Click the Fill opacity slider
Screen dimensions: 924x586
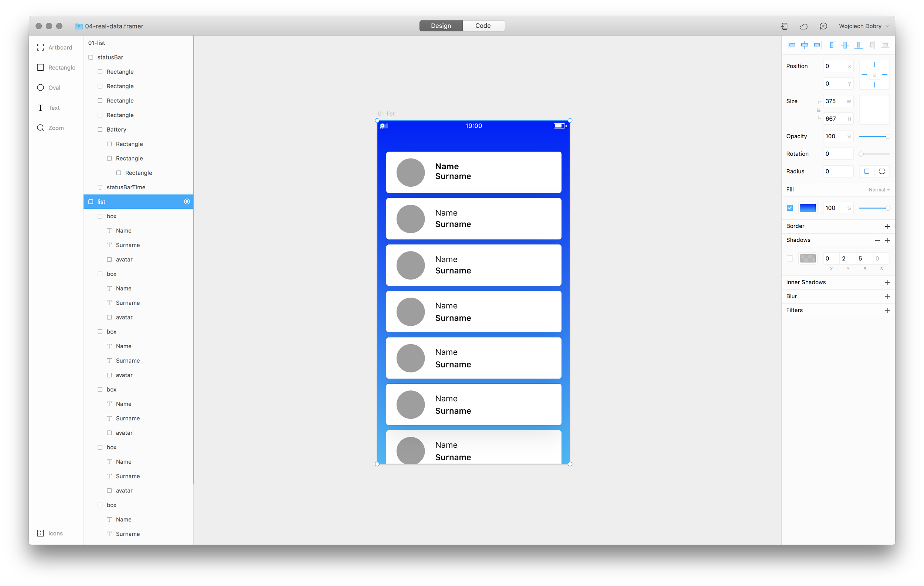874,208
